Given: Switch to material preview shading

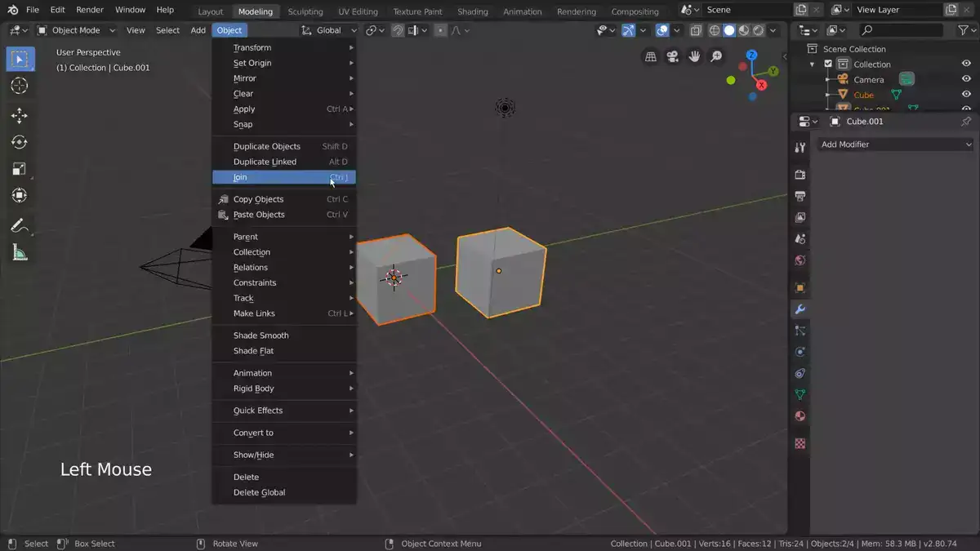Looking at the screenshot, I should [744, 30].
